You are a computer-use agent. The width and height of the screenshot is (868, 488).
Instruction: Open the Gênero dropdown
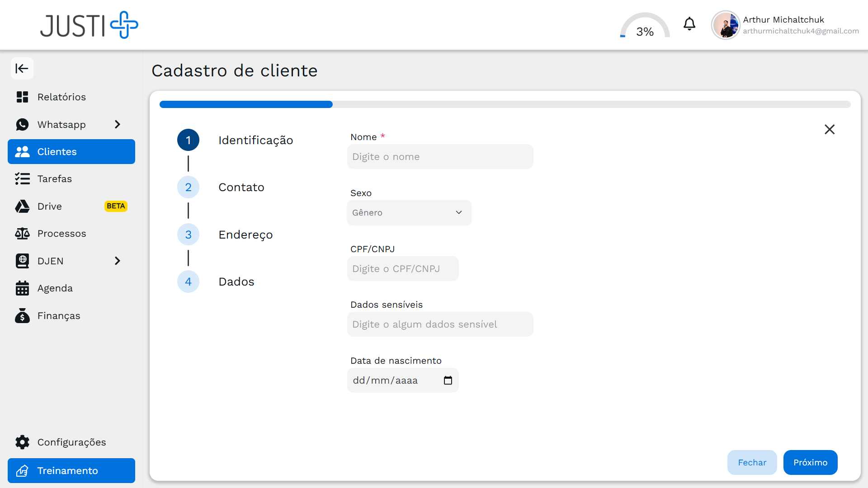[409, 213]
